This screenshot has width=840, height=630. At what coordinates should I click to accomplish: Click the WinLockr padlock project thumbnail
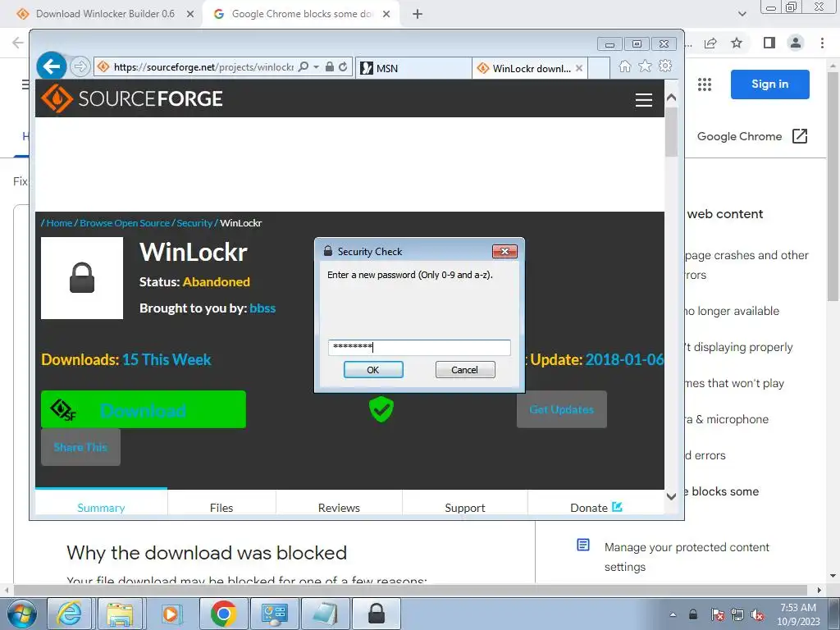[x=82, y=278]
